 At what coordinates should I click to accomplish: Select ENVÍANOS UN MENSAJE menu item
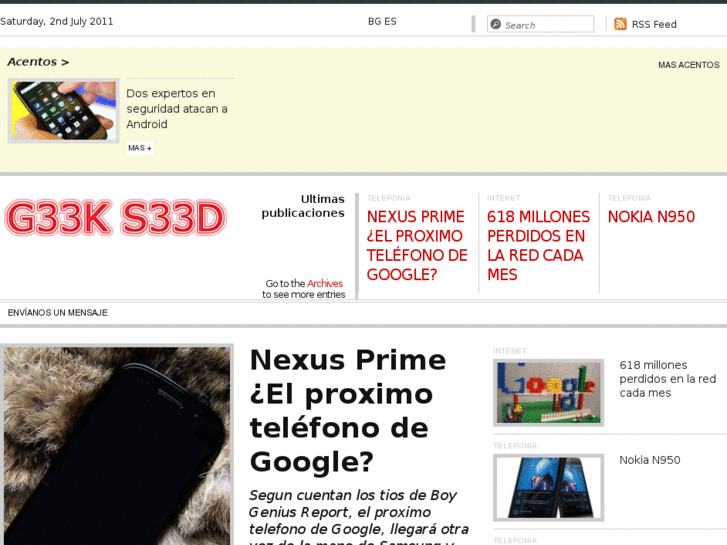pyautogui.click(x=57, y=313)
